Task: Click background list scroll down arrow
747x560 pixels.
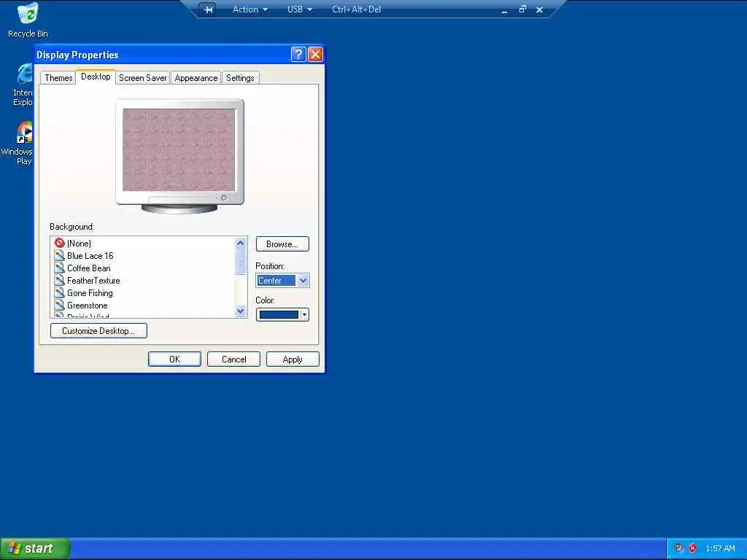Action: 240,311
